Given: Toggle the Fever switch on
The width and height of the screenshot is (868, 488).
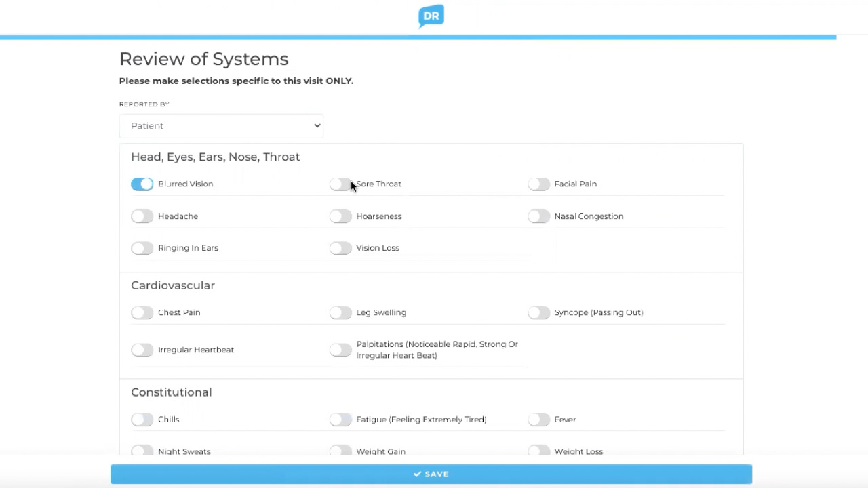Looking at the screenshot, I should (538, 420).
